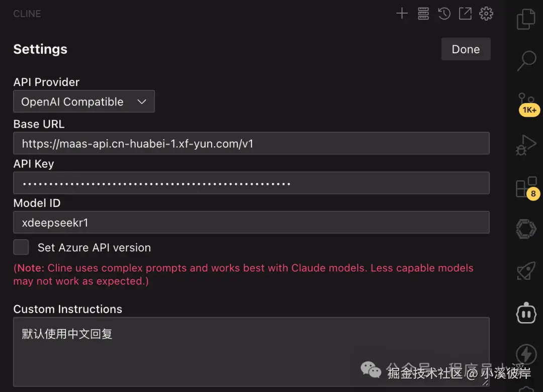Open Cline task history clock icon
Screen dimensions: 543x392
[x=444, y=14]
